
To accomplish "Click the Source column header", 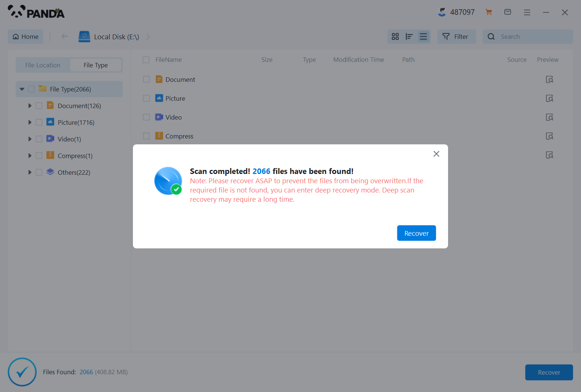I will pos(517,60).
